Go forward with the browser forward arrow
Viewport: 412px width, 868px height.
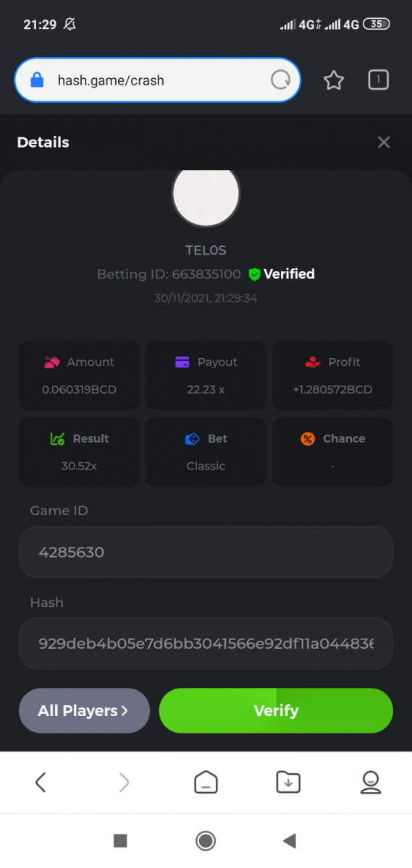click(124, 782)
